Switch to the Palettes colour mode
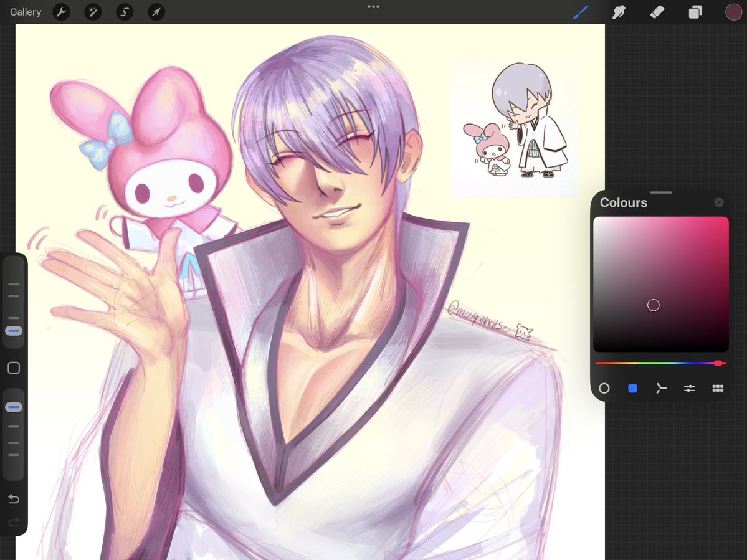The image size is (747, 560). [718, 388]
